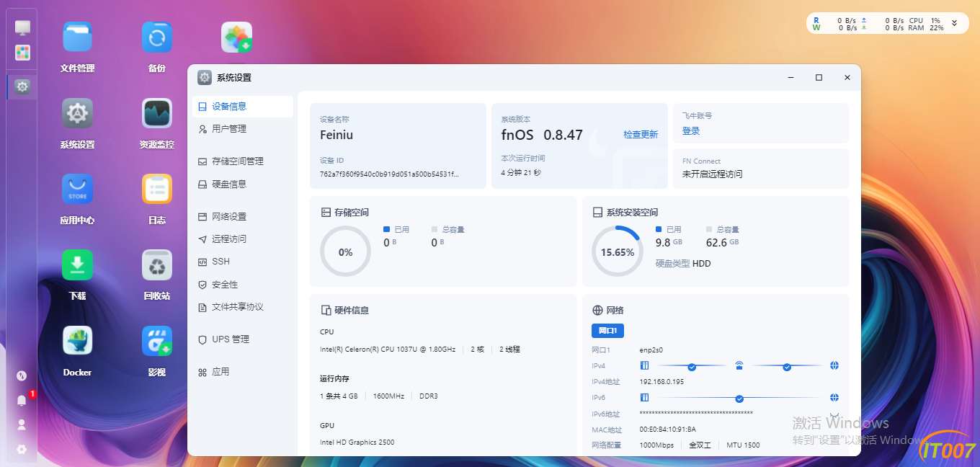
Task: Switch to 网络设置 in sidebar
Action: click(243, 216)
